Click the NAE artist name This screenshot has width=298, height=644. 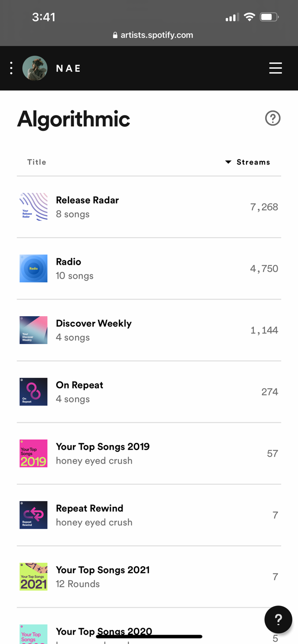[x=69, y=69]
